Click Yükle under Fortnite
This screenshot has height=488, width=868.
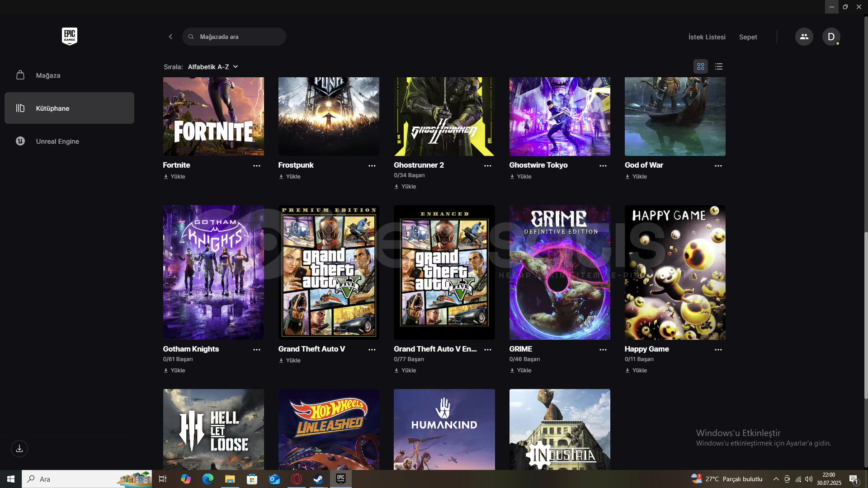point(175,177)
